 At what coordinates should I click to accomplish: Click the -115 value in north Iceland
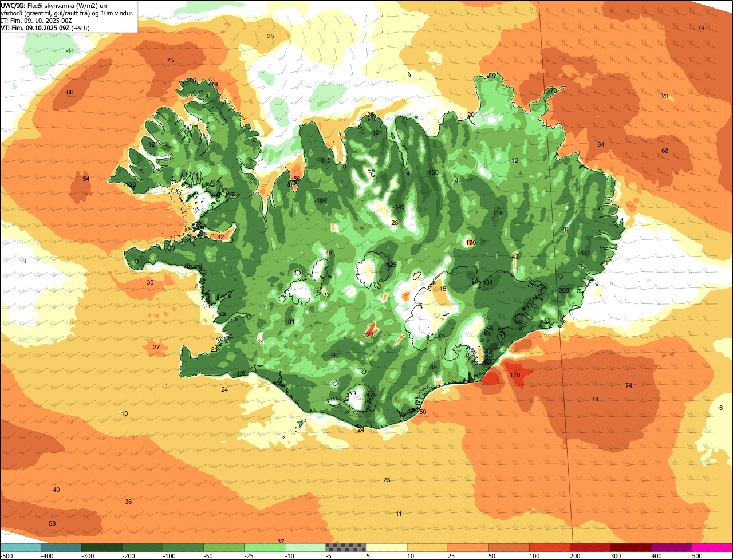[x=325, y=161]
